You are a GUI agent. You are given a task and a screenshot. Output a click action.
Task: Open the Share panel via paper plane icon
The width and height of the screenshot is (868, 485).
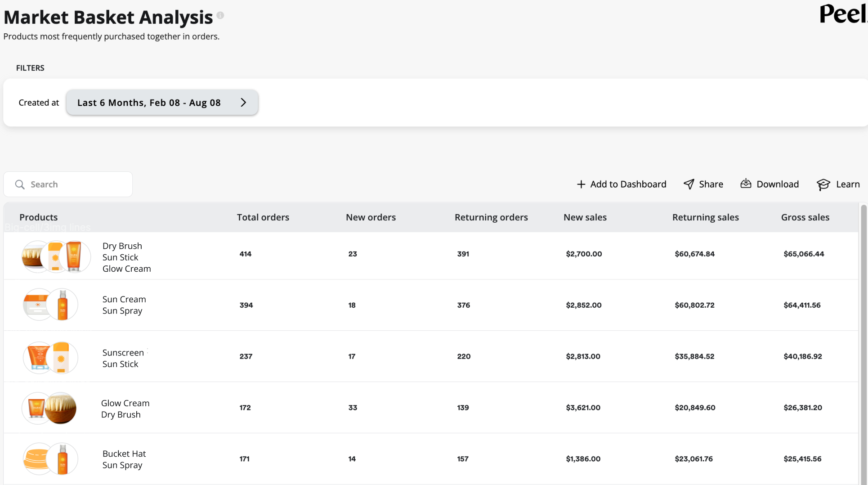coord(689,184)
